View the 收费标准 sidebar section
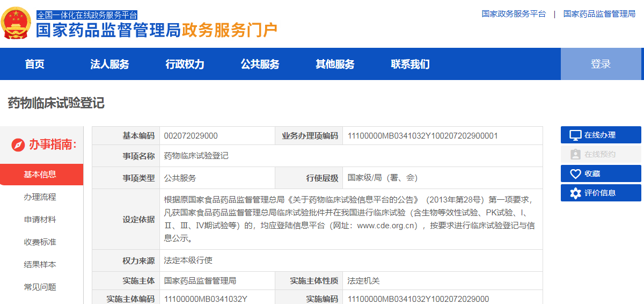 tap(40, 242)
